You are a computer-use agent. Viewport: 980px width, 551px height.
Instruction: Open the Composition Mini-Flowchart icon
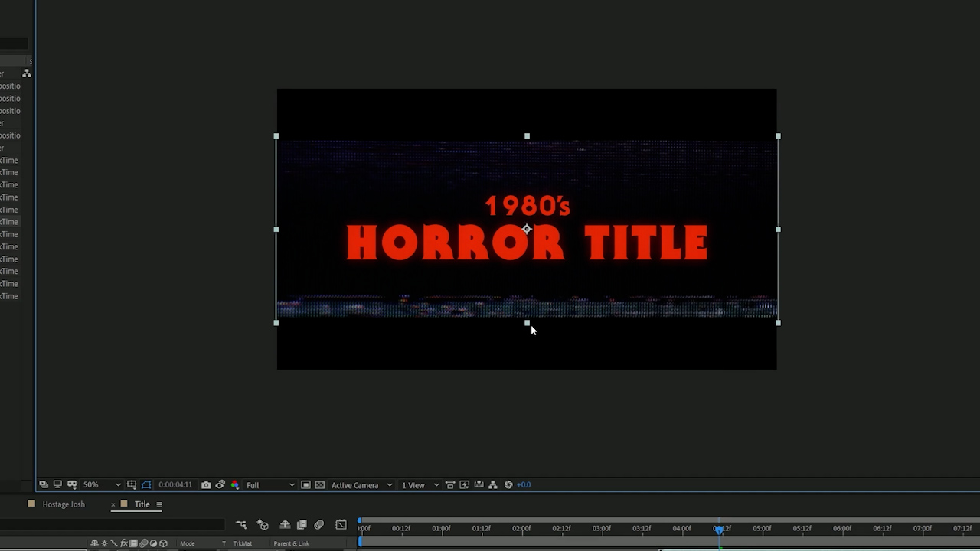(x=241, y=524)
